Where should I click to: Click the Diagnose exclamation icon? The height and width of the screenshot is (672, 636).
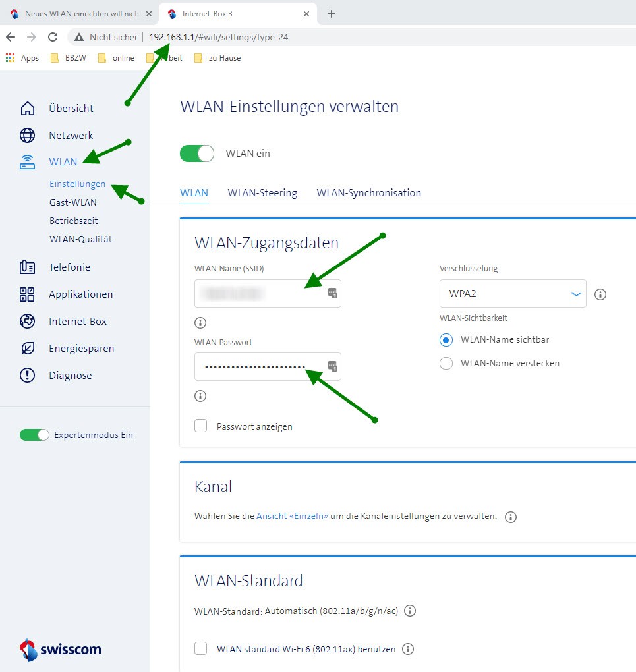[27, 375]
